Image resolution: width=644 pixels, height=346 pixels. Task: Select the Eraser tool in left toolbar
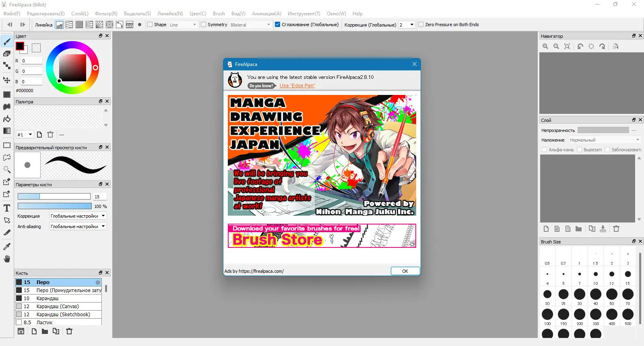[7, 54]
